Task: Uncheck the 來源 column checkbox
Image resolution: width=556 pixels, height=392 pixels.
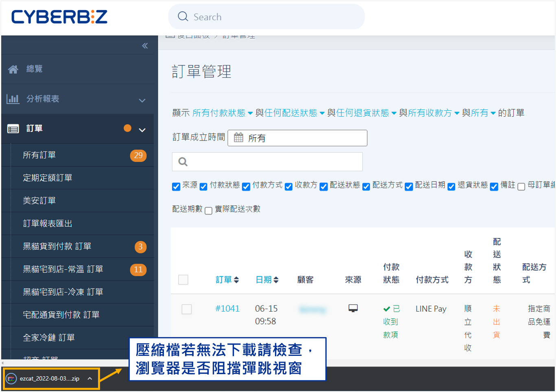Action: [x=176, y=186]
